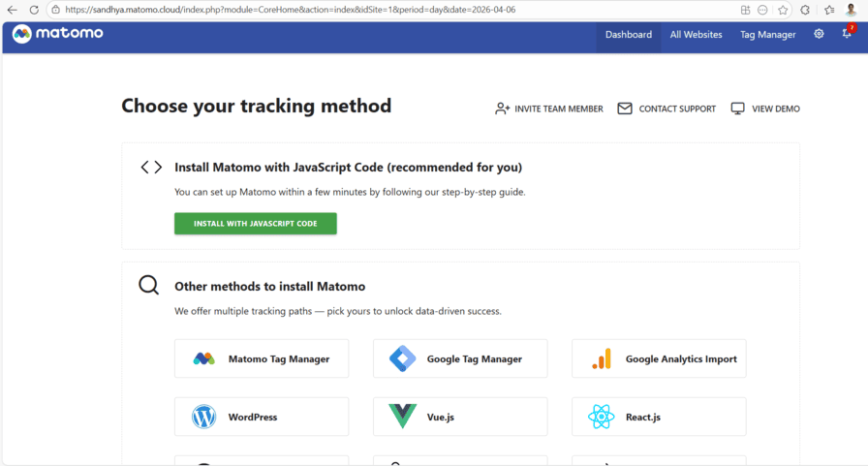
Task: Click the invite team member person icon
Action: (502, 109)
